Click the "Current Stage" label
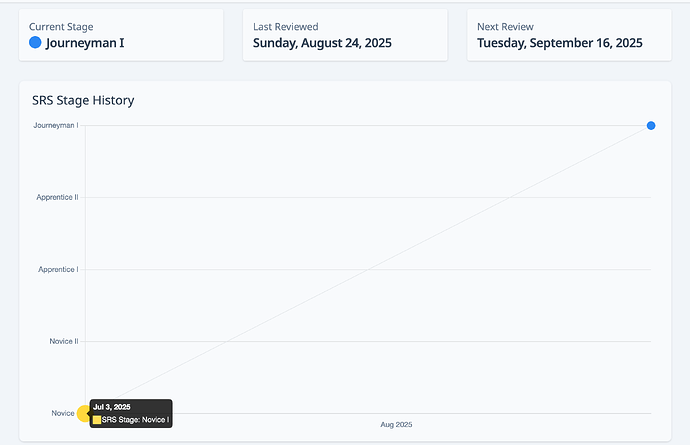Image resolution: width=690 pixels, height=445 pixels. point(61,26)
